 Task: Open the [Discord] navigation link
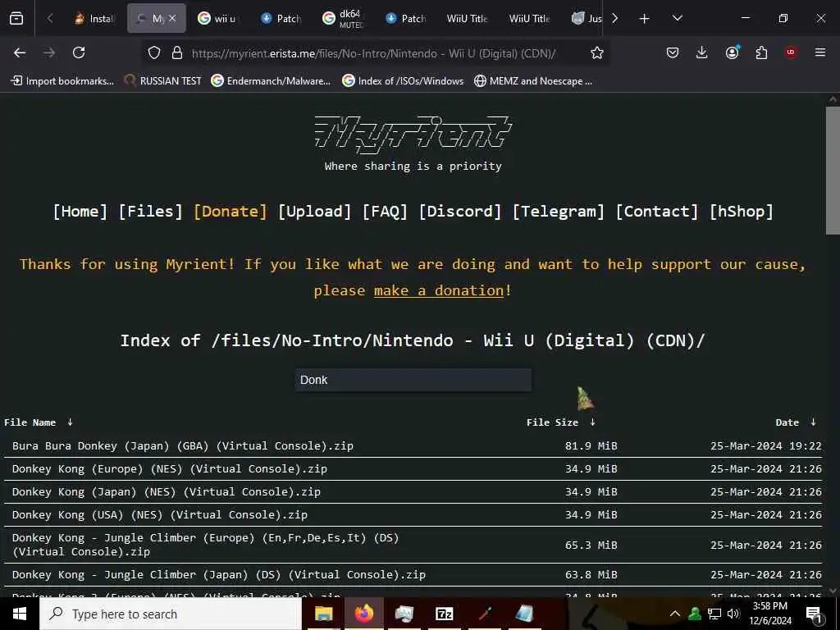[x=460, y=211]
